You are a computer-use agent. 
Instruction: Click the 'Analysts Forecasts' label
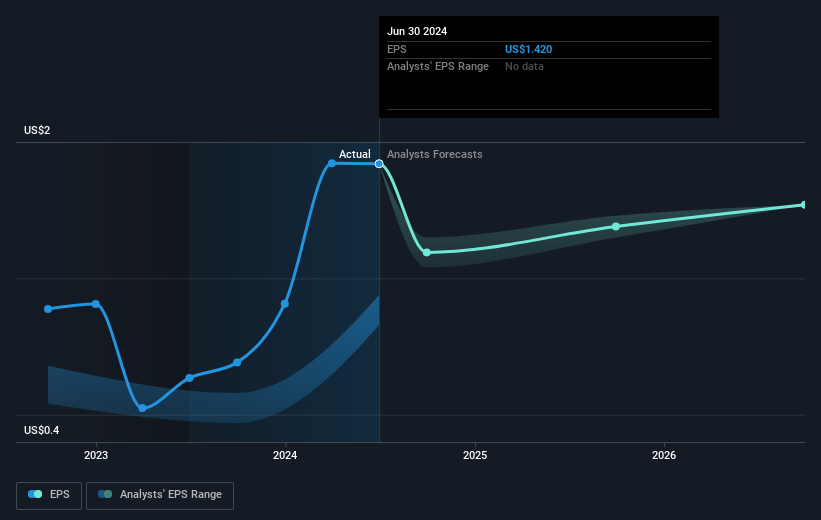tap(435, 154)
